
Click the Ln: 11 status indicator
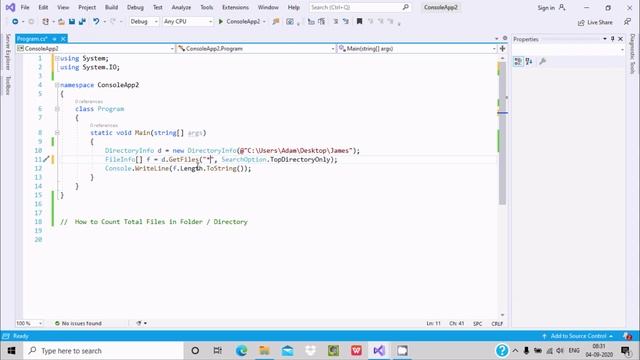tap(433, 323)
